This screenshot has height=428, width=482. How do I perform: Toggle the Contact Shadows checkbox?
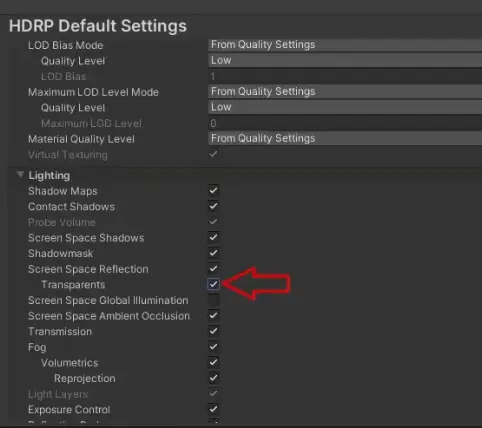(213, 206)
